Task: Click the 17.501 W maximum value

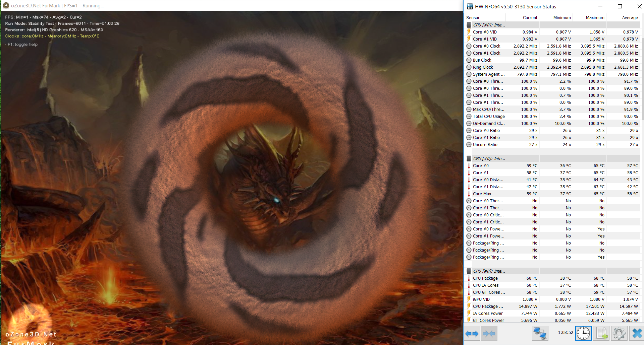Action: pos(595,306)
